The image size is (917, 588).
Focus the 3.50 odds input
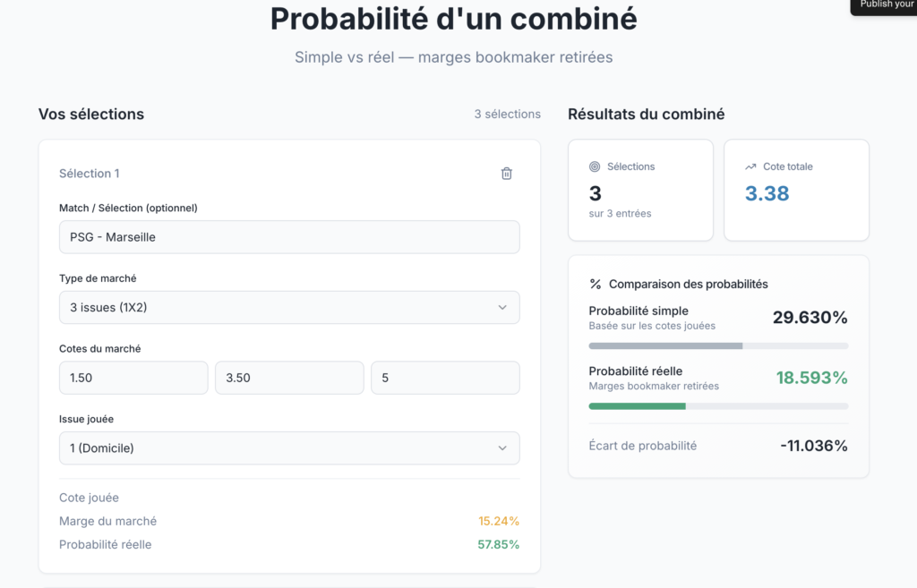coord(289,378)
